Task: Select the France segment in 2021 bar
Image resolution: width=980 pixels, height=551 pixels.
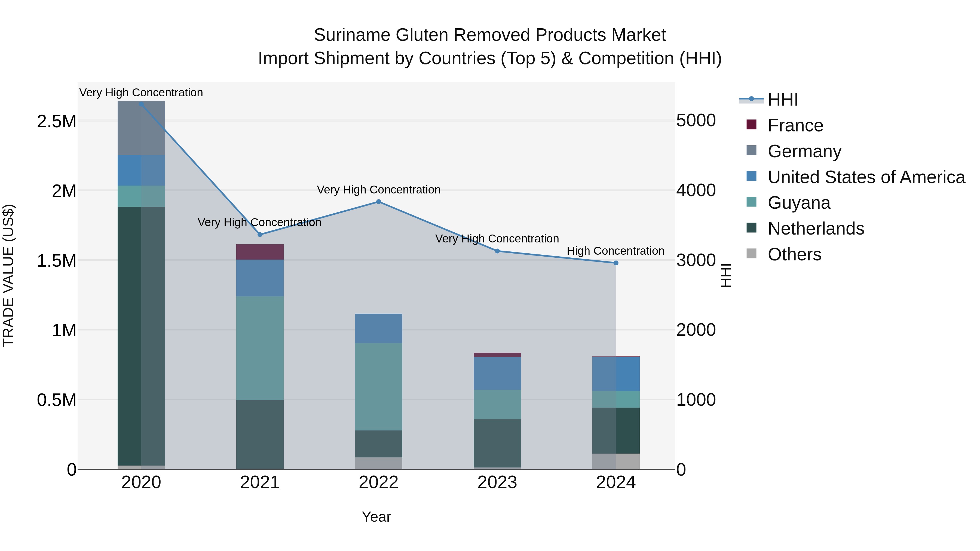Action: (x=260, y=252)
